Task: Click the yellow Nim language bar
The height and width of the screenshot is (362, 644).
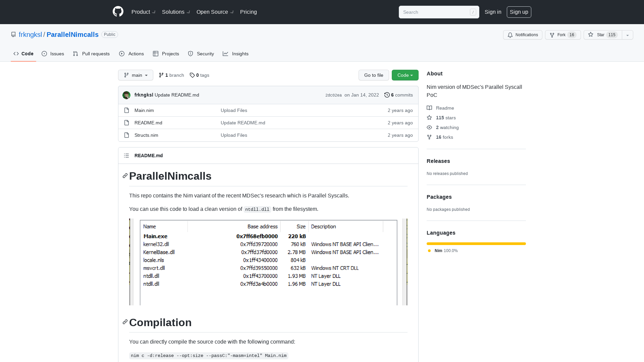Action: pos(476,244)
